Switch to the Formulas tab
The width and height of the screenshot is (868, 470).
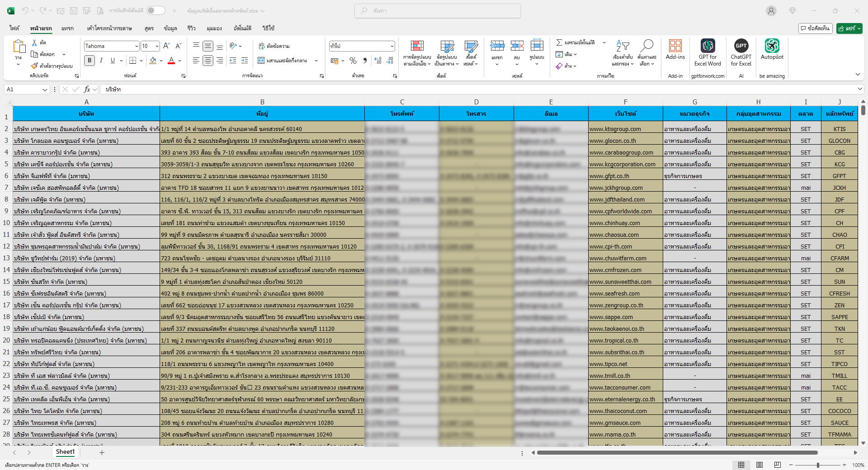tap(149, 28)
